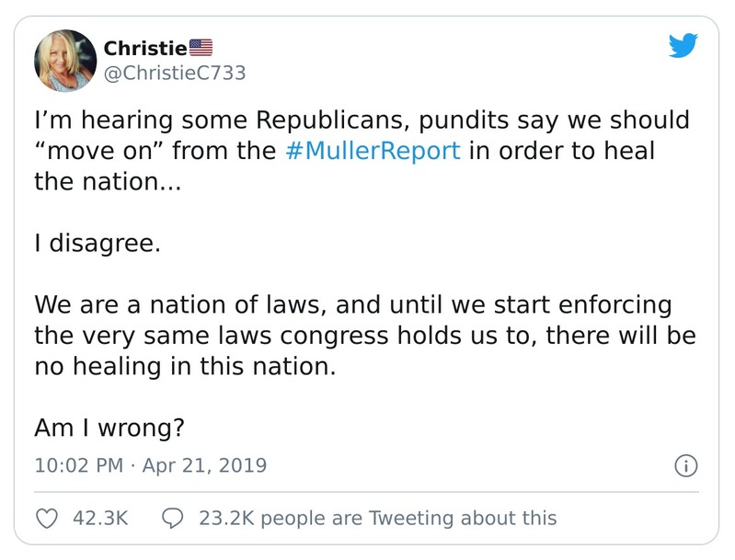The image size is (735, 560).
Task: Click the American flag emoji beside Christie
Action: tap(201, 47)
